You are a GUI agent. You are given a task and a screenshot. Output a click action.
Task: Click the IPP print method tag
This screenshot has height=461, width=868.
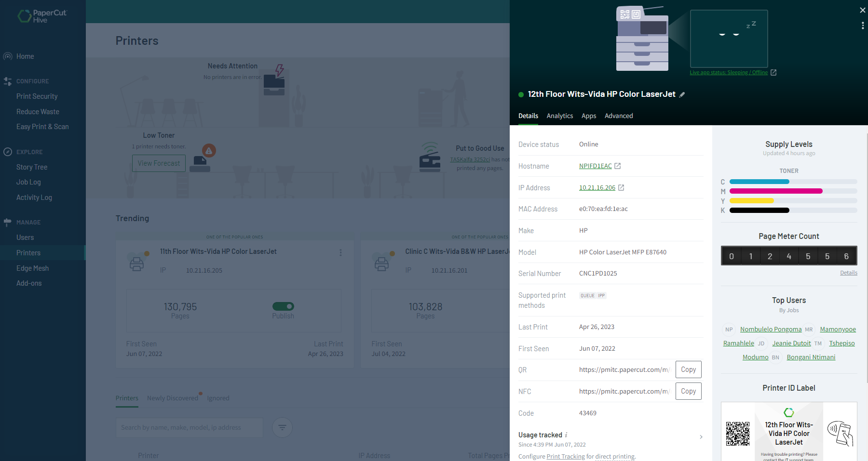pyautogui.click(x=601, y=296)
